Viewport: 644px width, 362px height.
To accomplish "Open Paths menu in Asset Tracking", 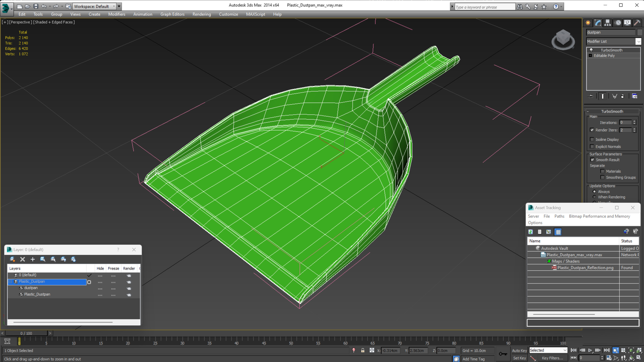I will tap(559, 216).
